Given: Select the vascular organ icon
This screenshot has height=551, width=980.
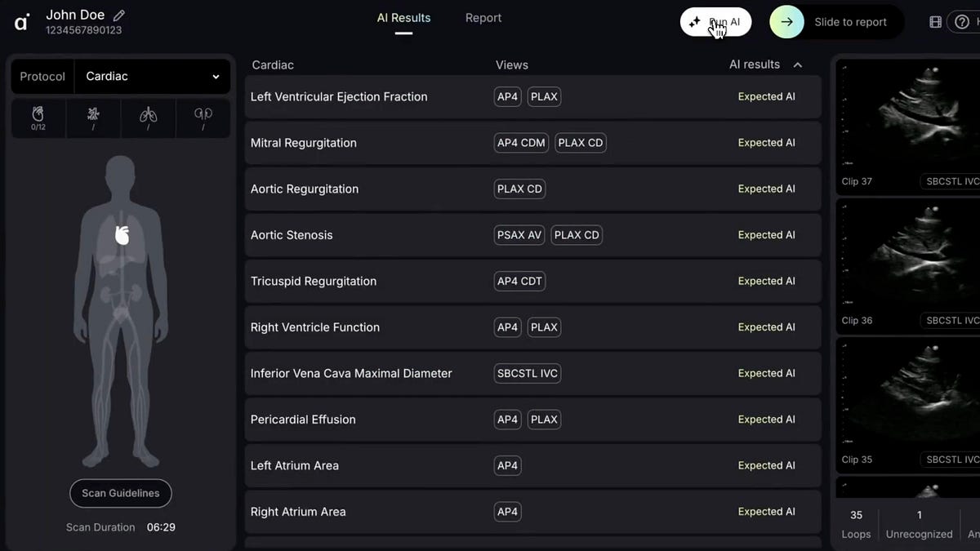Looking at the screenshot, I should tap(93, 118).
